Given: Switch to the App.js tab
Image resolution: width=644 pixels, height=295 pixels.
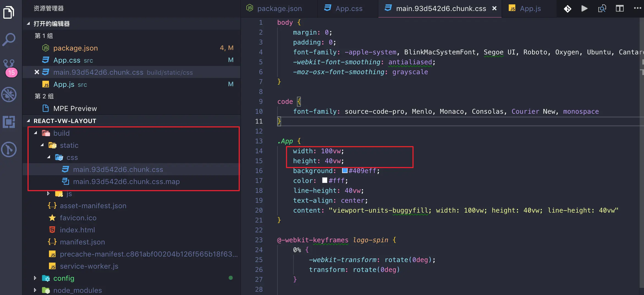Looking at the screenshot, I should [529, 9].
